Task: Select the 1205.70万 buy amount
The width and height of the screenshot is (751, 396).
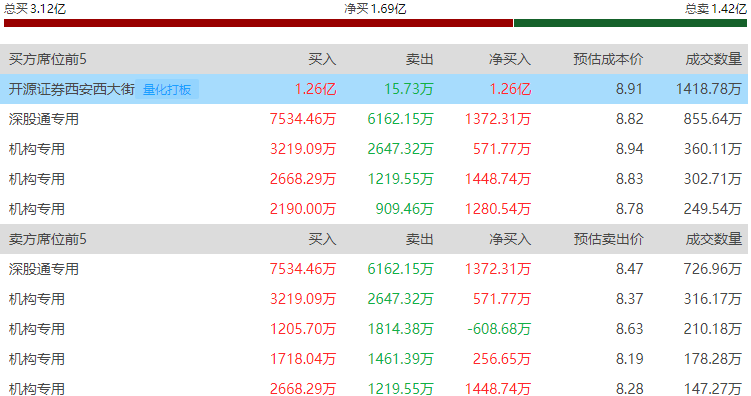Action: click(303, 329)
